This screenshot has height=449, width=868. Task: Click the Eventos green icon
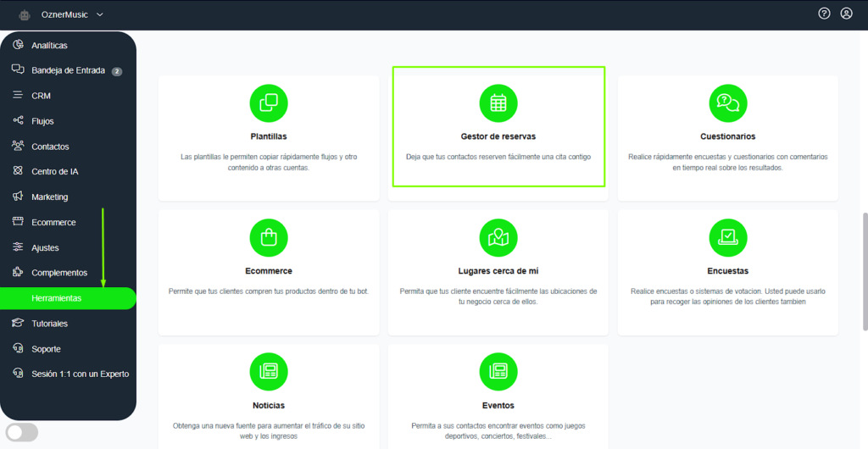(x=498, y=371)
